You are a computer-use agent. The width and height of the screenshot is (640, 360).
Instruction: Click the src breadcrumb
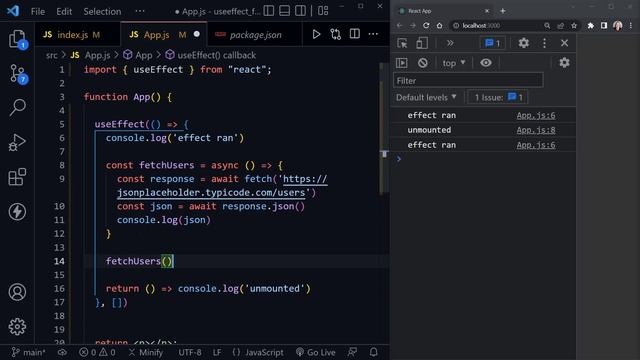coord(51,55)
